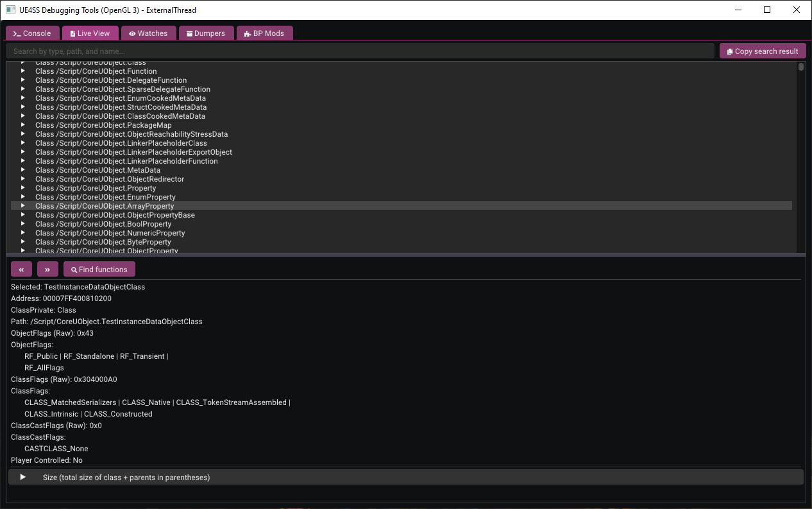The image size is (812, 509).
Task: Open the Watches tab
Action: point(148,33)
